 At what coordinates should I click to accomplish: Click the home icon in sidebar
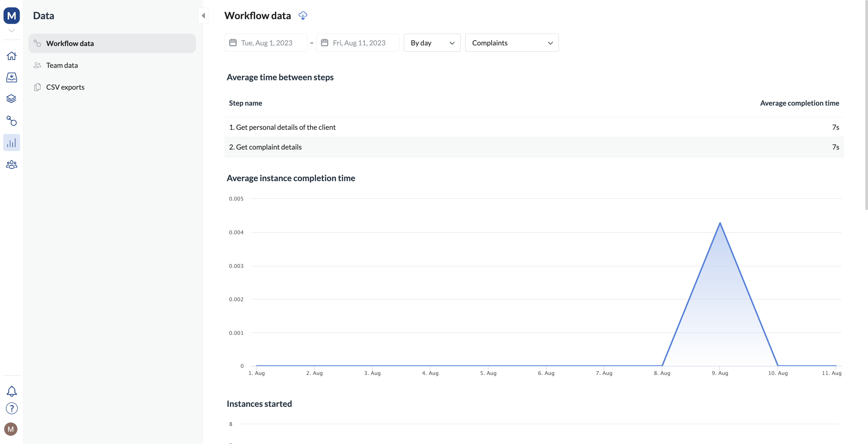coord(12,56)
